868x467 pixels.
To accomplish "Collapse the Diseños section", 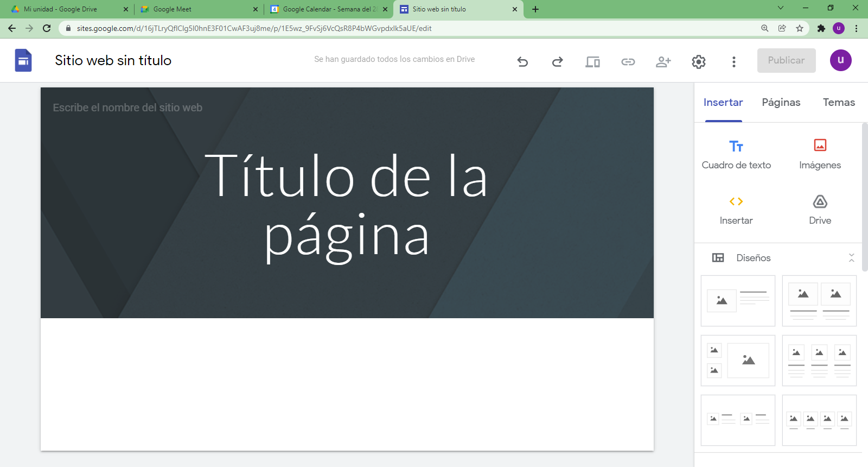I will [x=852, y=258].
